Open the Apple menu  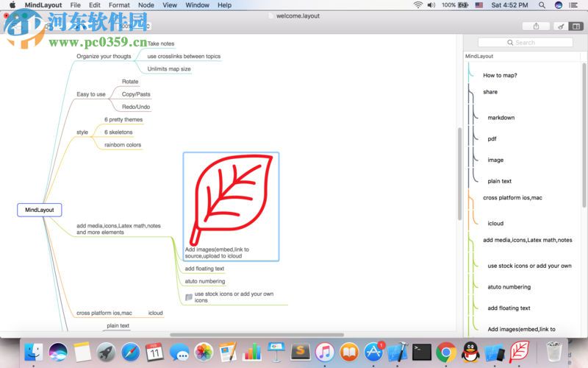tap(12, 5)
